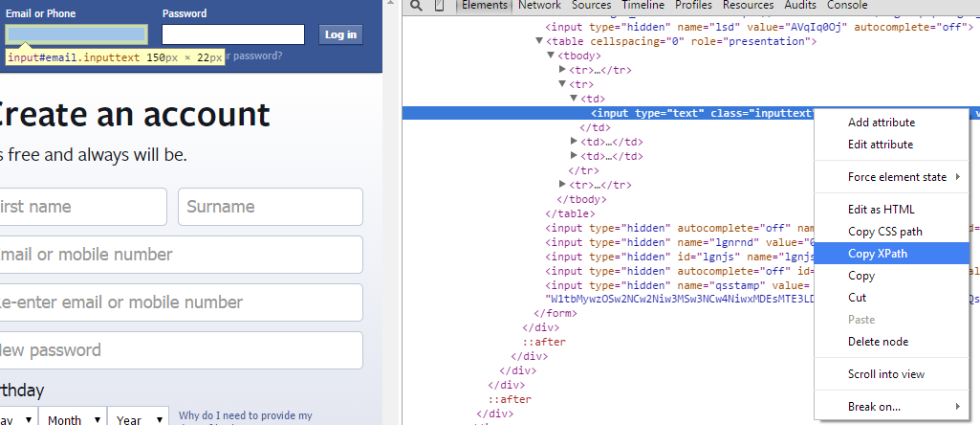Expand the collapsed td directly after closing td
The height and width of the screenshot is (425, 980).
point(574,142)
